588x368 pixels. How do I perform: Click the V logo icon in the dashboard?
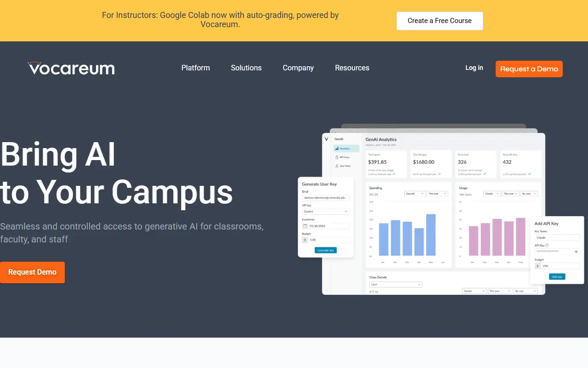tap(326, 138)
